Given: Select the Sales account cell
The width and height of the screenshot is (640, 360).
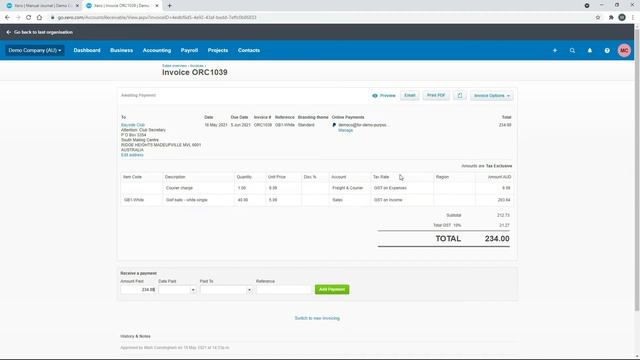Looking at the screenshot, I should pyautogui.click(x=350, y=200).
